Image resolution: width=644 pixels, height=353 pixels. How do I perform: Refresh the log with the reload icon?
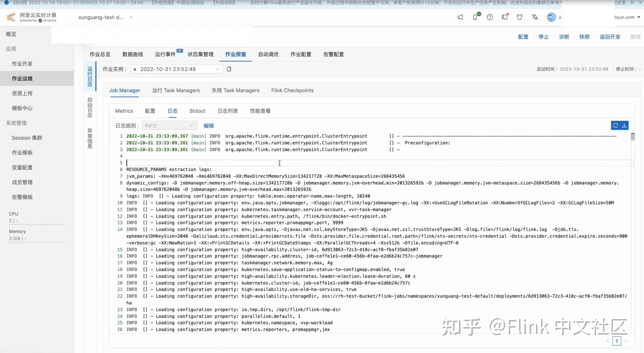(x=615, y=125)
